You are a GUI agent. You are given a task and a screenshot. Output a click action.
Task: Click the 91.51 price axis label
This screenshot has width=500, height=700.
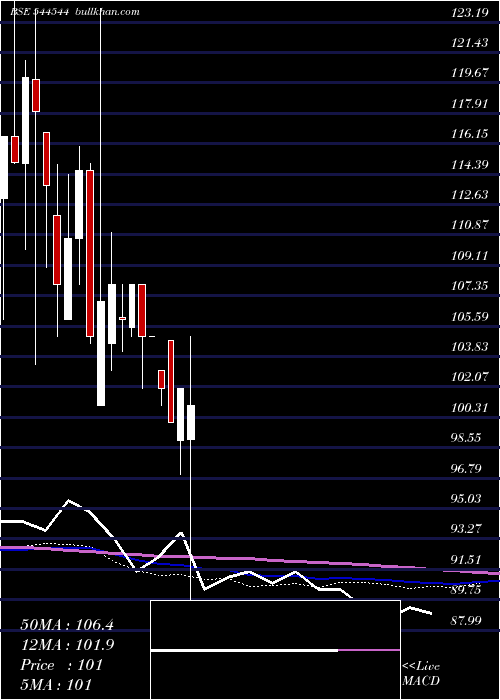(x=466, y=559)
